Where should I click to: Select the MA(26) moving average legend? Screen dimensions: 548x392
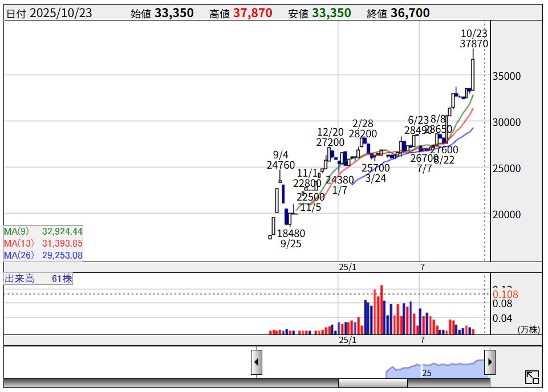43,255
